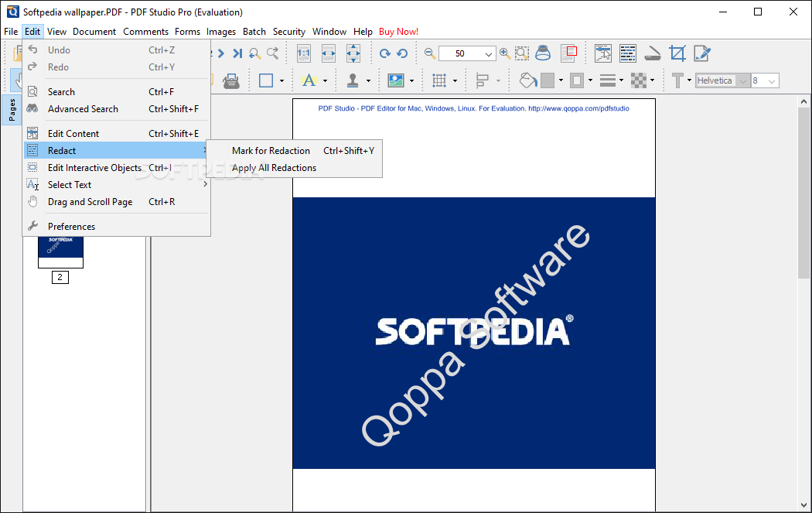812x513 pixels.
Task: Choose Edit Content menu entry
Action: [x=117, y=134]
